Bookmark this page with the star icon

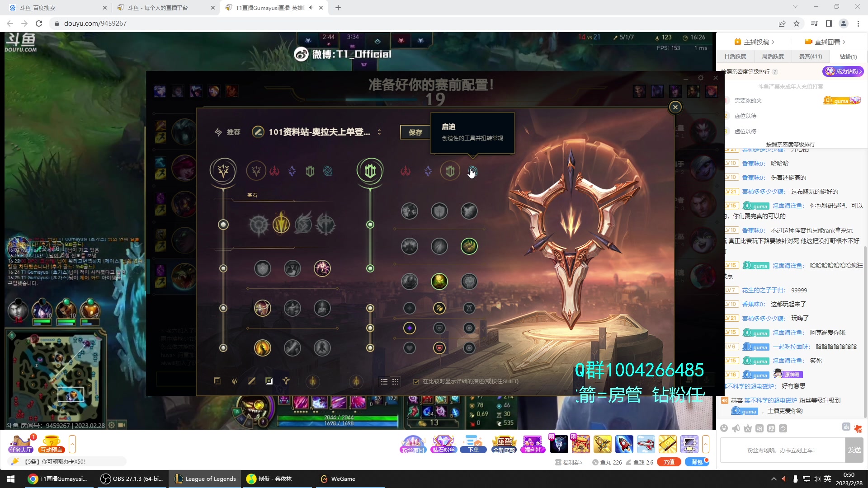click(x=797, y=23)
